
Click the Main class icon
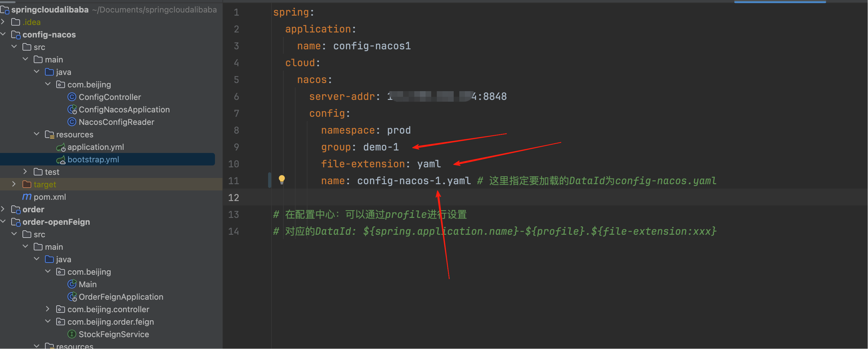click(x=72, y=284)
